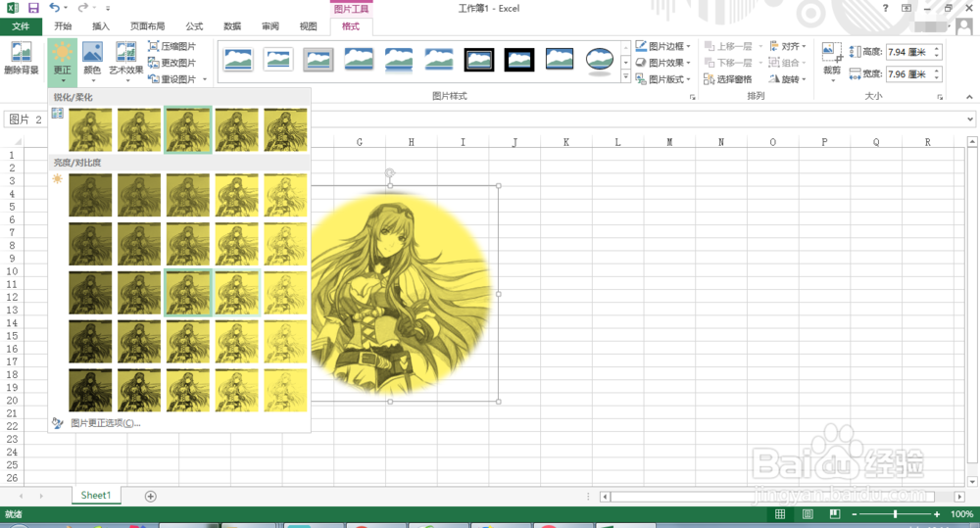Open the Size (大小) group dialog launcher
Image resolution: width=980 pixels, height=528 pixels.
coord(940,97)
